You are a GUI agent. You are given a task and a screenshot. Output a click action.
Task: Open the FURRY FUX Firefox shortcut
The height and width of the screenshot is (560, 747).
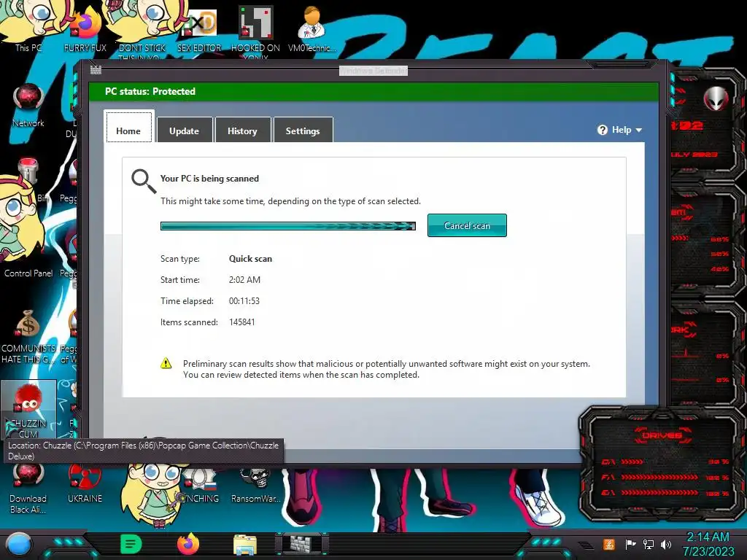[85, 29]
